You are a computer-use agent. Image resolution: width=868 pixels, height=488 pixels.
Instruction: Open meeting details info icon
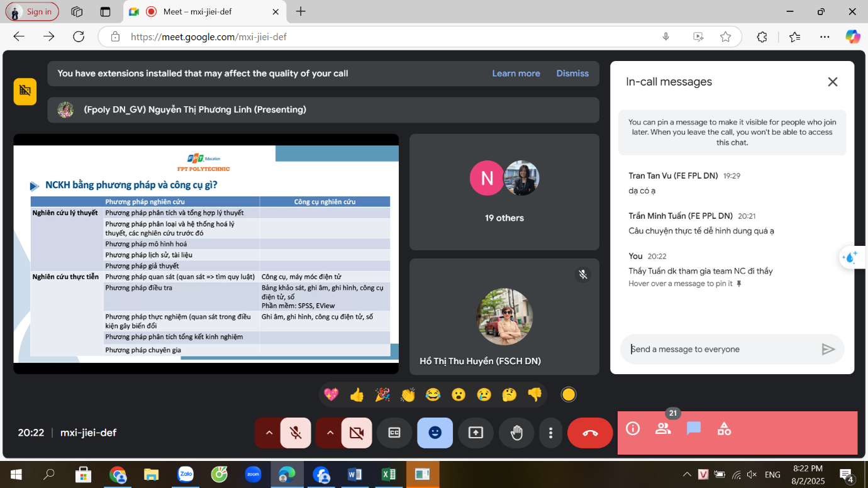[x=633, y=429]
